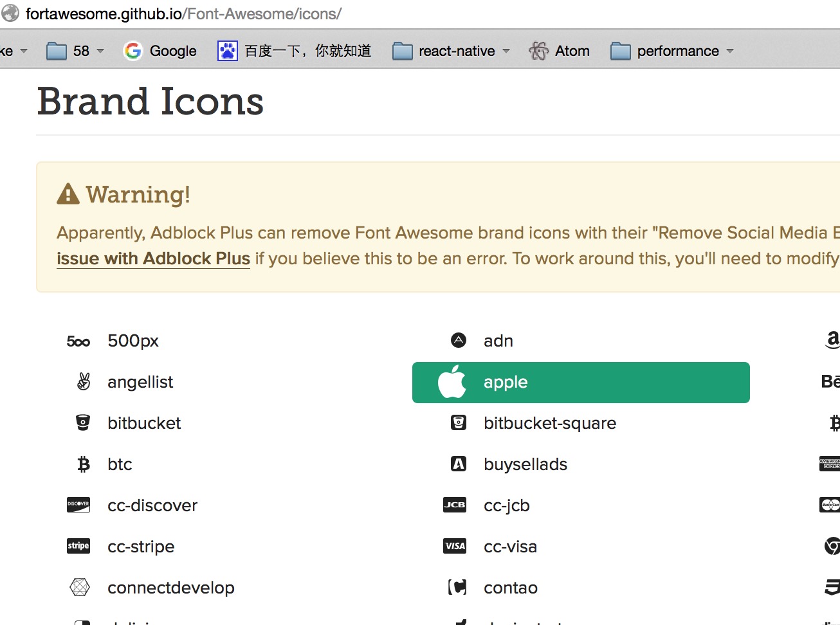
Task: Click the Brand Icons heading
Action: 151,102
